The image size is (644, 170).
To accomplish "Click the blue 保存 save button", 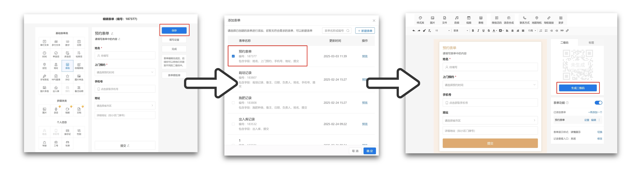I will [x=174, y=30].
